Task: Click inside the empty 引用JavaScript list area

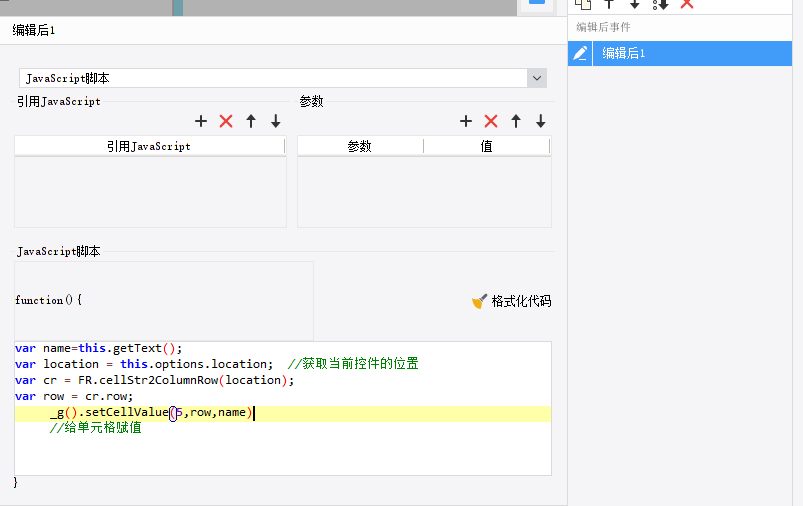Action: 150,191
